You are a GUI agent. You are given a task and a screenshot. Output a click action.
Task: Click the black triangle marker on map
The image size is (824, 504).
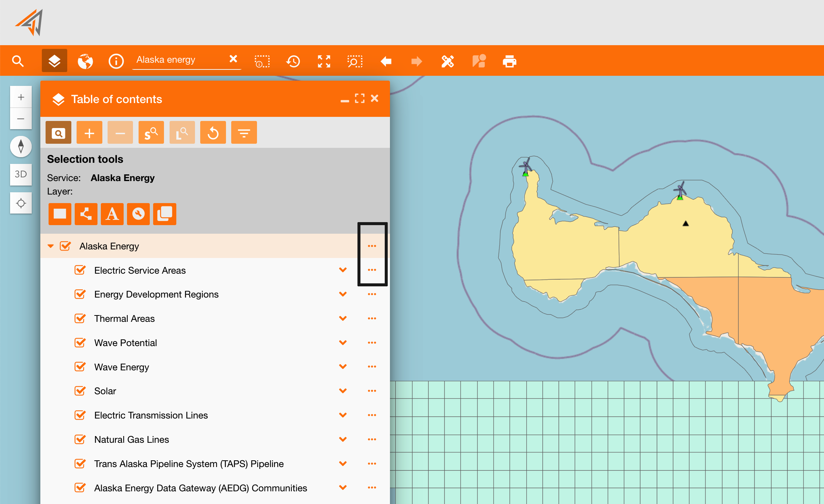685,224
